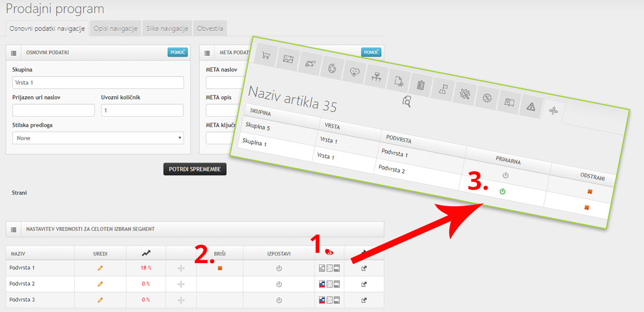Edit Podvrsta 3 with pencil icon
644x312 pixels.
pos(100,299)
